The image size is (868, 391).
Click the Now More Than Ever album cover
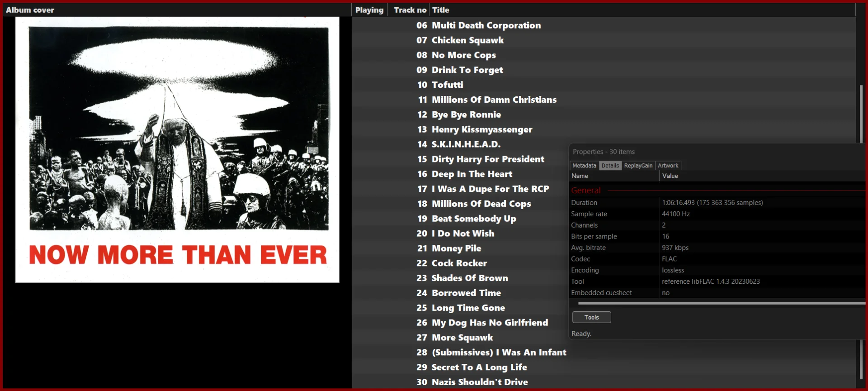[x=177, y=150]
